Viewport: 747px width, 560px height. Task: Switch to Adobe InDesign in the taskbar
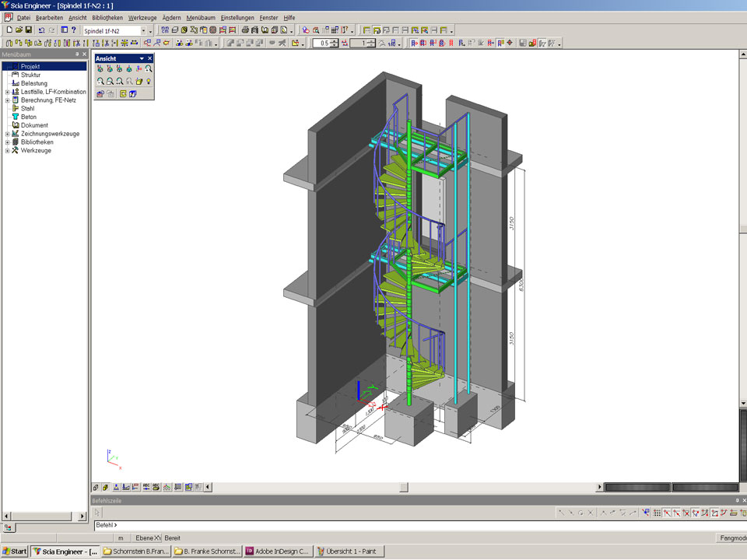(278, 551)
